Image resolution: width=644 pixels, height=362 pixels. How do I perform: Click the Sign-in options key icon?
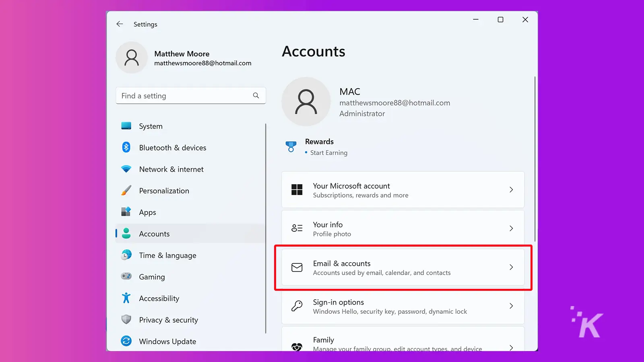[x=297, y=306]
